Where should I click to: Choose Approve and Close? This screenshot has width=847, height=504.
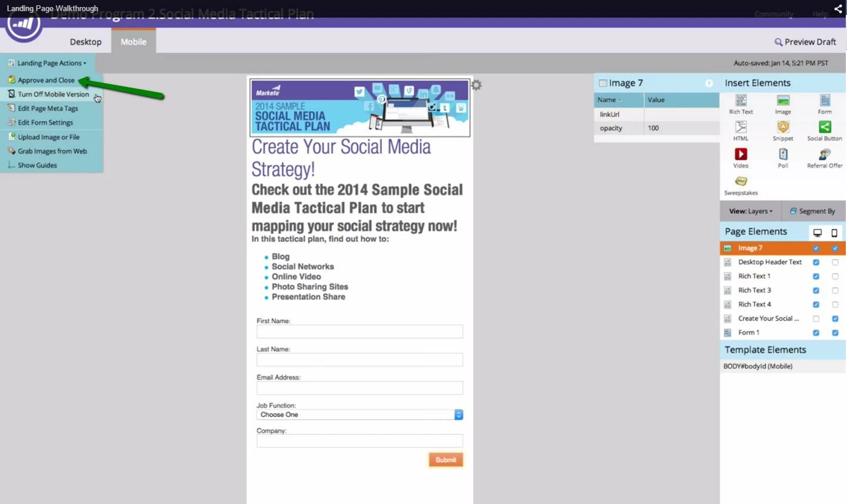pyautogui.click(x=46, y=80)
